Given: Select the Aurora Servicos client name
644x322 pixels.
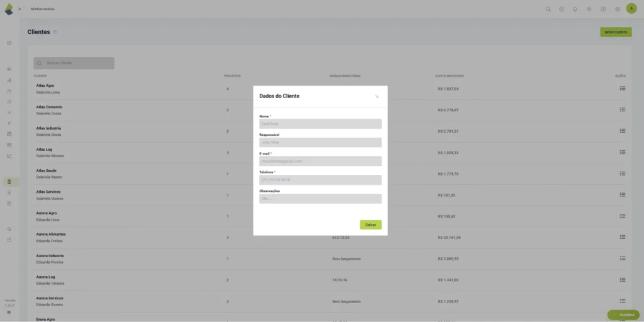Looking at the screenshot, I should tap(50, 298).
